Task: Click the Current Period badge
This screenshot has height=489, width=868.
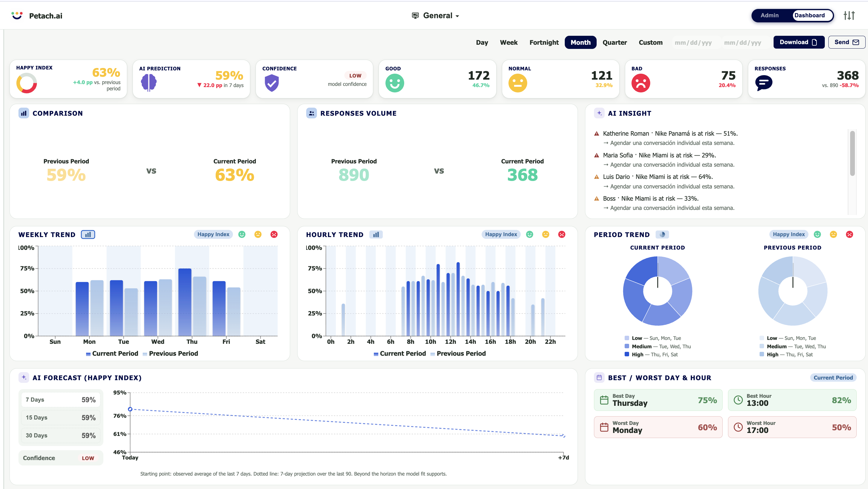Action: point(833,378)
